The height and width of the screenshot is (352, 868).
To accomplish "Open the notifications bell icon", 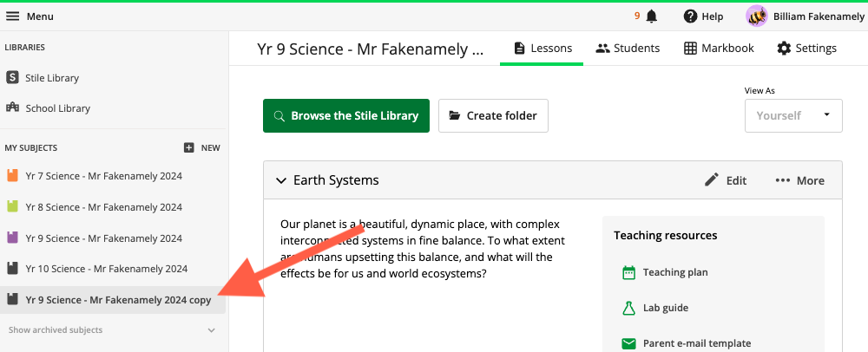I will (x=652, y=16).
